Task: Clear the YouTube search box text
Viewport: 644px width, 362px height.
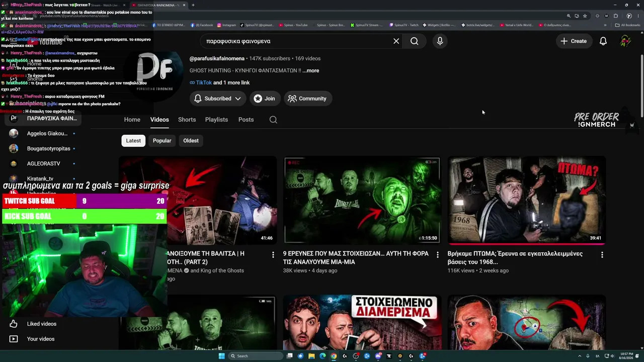Action: pos(396,41)
